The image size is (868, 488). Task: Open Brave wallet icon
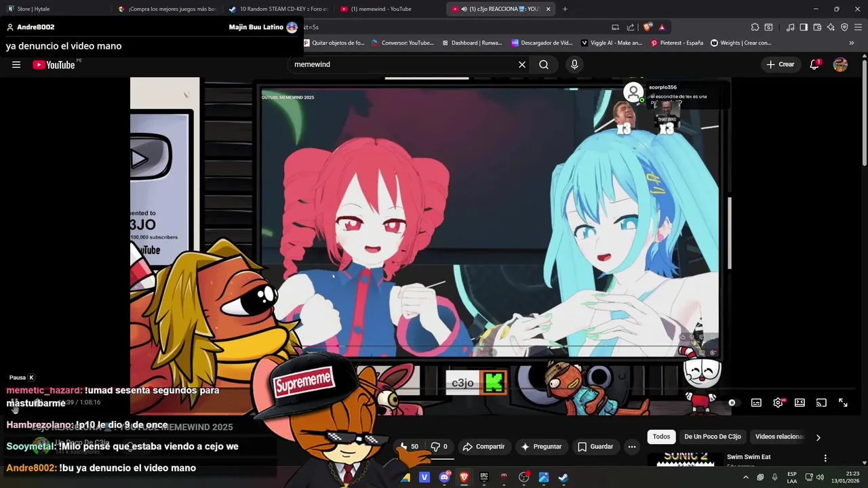[817, 27]
